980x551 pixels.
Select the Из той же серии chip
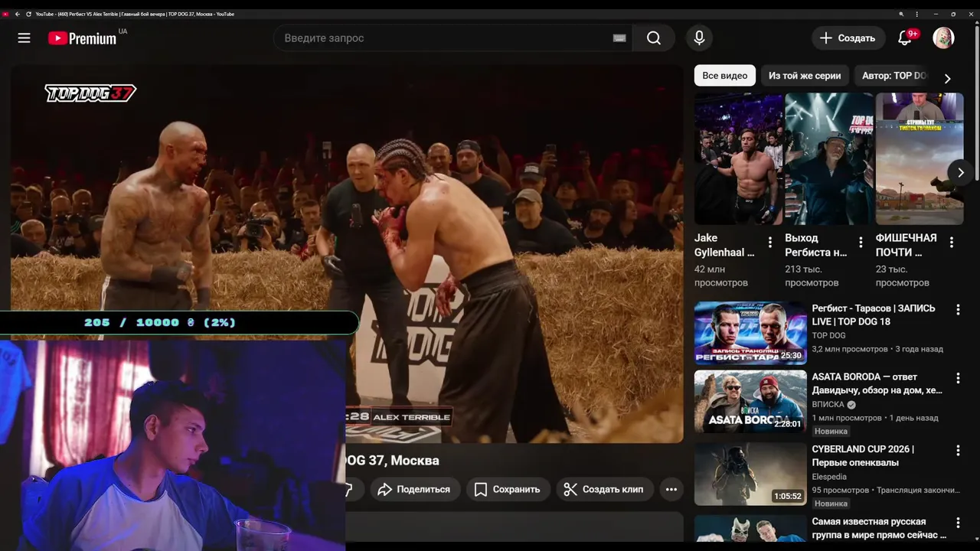click(805, 76)
